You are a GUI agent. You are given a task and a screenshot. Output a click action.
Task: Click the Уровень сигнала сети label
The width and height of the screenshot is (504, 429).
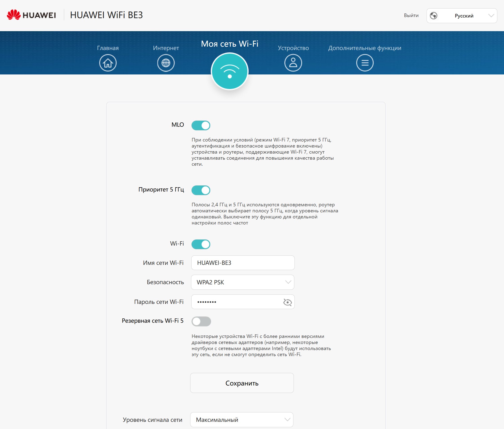coord(153,420)
